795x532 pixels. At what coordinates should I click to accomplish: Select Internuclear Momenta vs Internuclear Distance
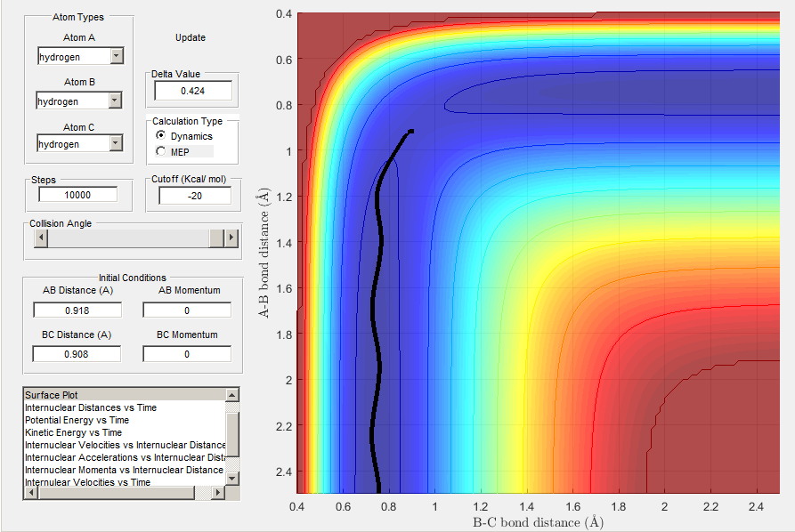point(125,470)
